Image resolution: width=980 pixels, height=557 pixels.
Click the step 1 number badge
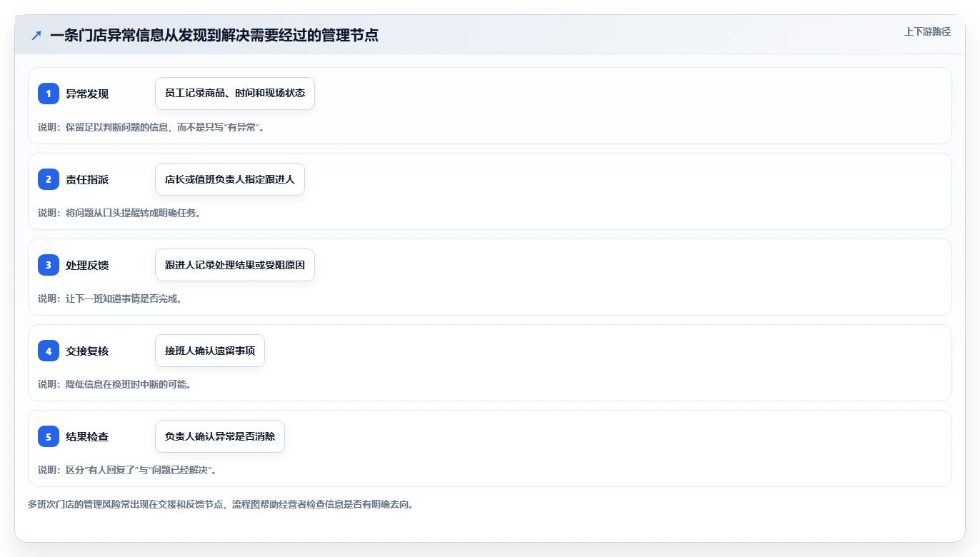click(x=49, y=94)
